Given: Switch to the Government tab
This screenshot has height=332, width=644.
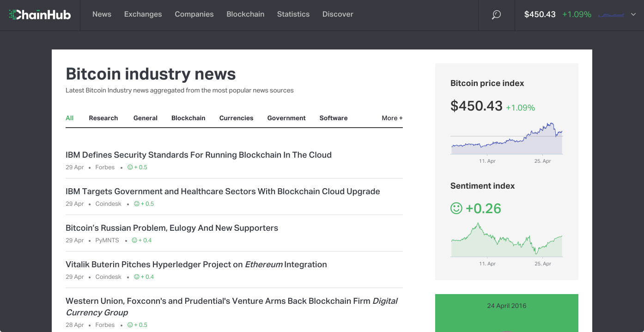Looking at the screenshot, I should (x=286, y=118).
